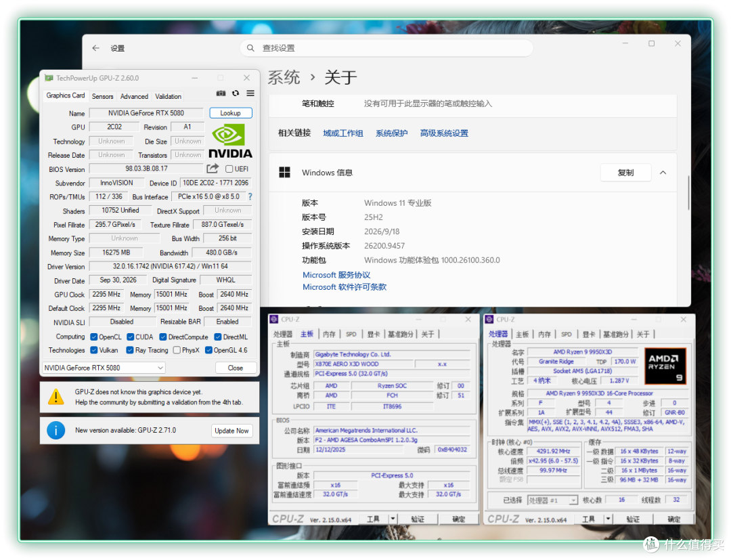Click the left CPU-Z window title icon

pyautogui.click(x=274, y=320)
